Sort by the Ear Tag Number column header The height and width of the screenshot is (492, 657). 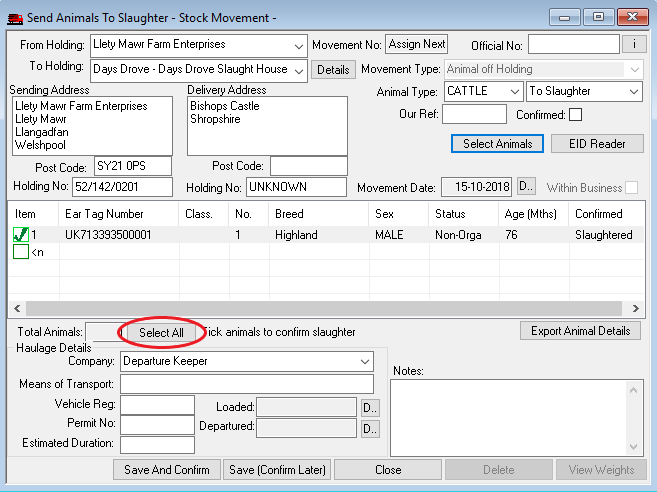[119, 214]
